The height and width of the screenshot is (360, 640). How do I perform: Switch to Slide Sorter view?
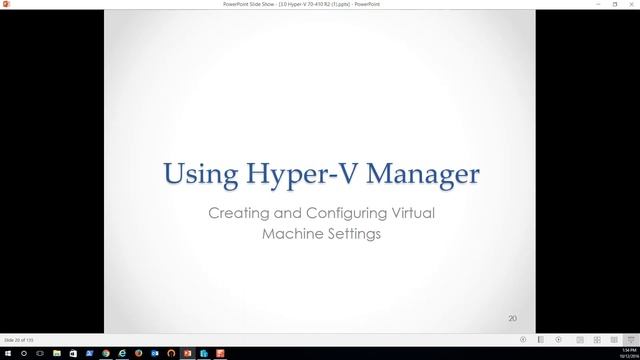597,340
